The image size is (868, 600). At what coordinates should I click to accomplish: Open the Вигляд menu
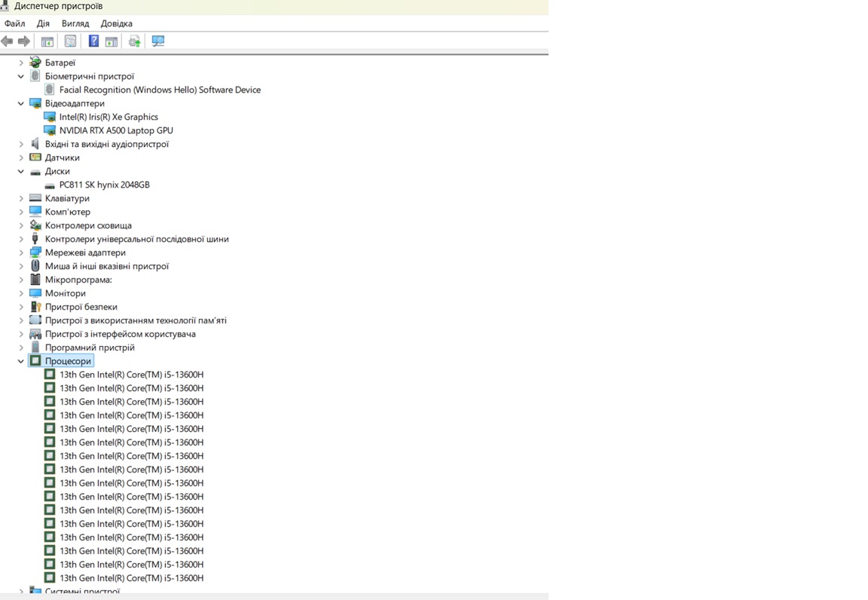click(x=75, y=23)
